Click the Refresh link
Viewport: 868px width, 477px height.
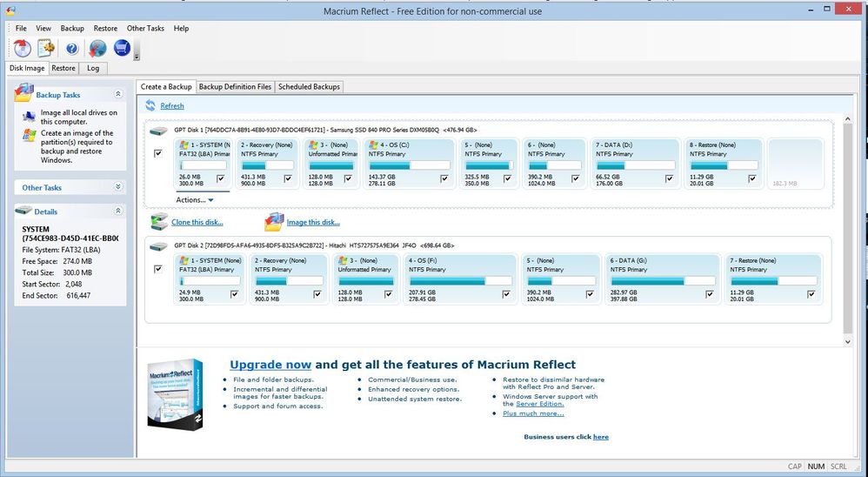[172, 106]
